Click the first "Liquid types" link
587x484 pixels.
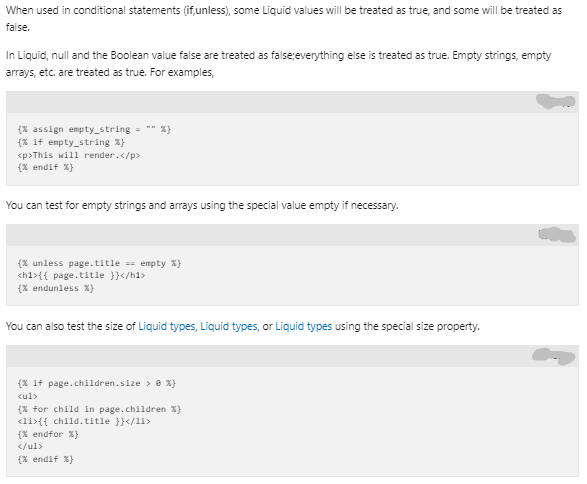tap(167, 326)
